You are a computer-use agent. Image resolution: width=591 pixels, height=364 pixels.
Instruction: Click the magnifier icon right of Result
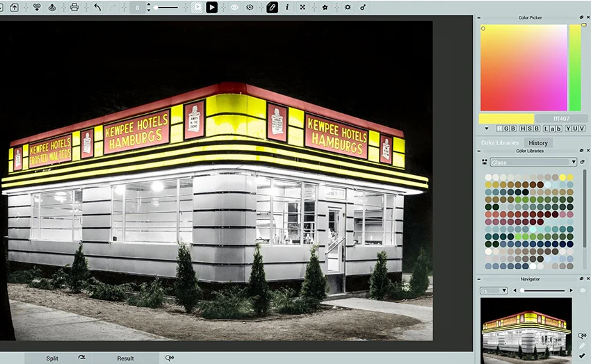tap(170, 358)
